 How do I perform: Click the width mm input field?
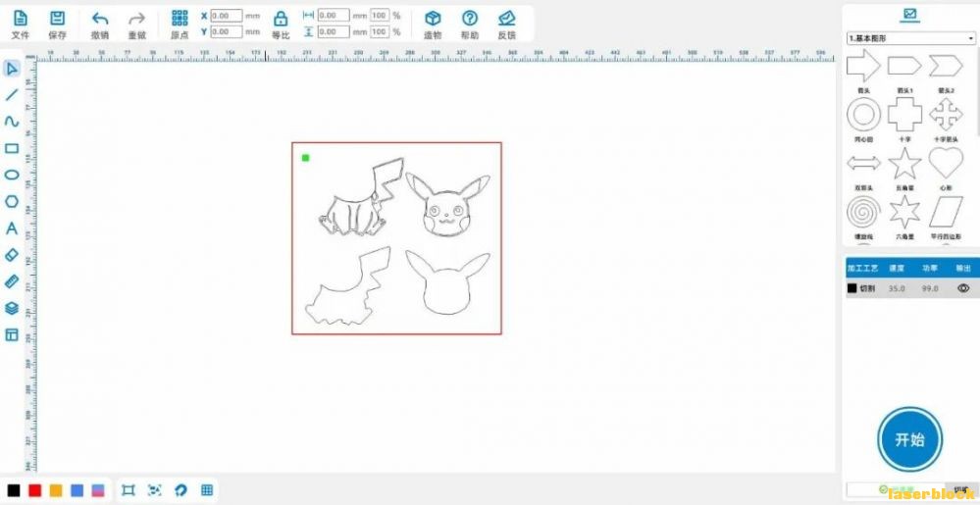(334, 15)
